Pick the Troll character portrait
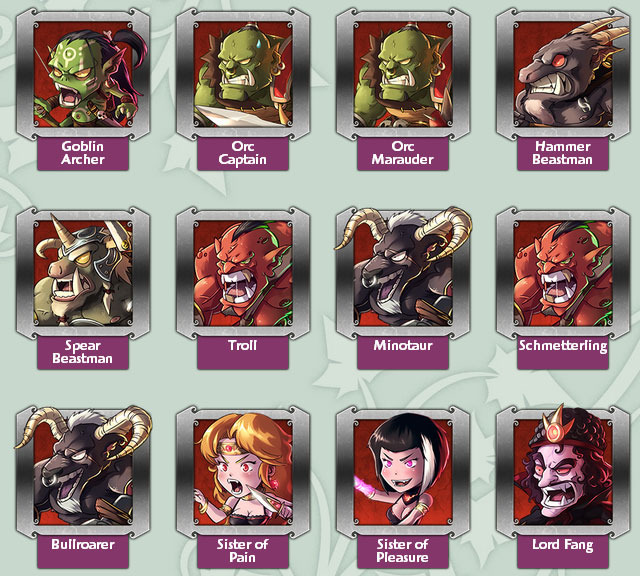Image resolution: width=640 pixels, height=576 pixels. coord(243,273)
